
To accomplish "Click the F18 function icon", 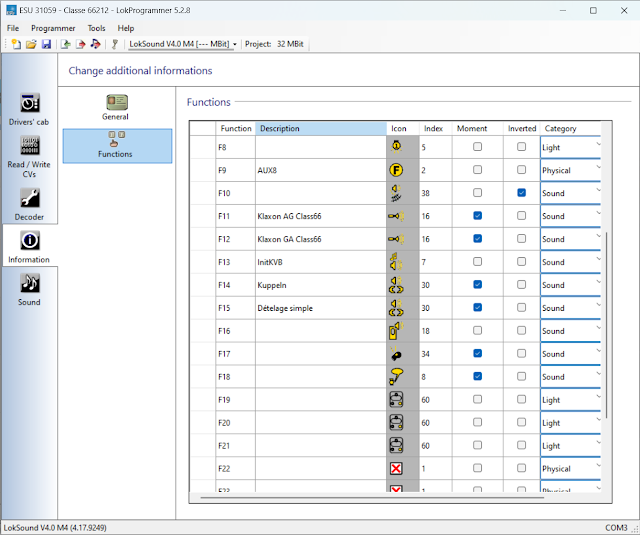I will click(396, 377).
